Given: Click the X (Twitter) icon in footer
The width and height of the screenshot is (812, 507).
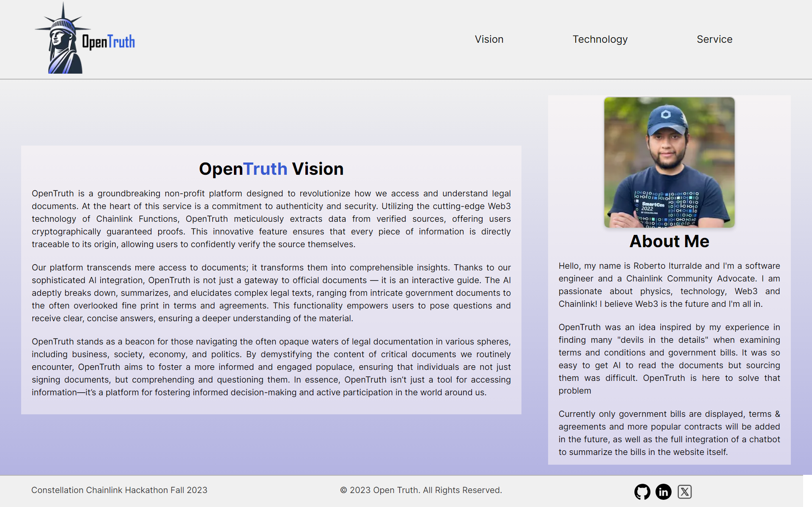Looking at the screenshot, I should (684, 491).
